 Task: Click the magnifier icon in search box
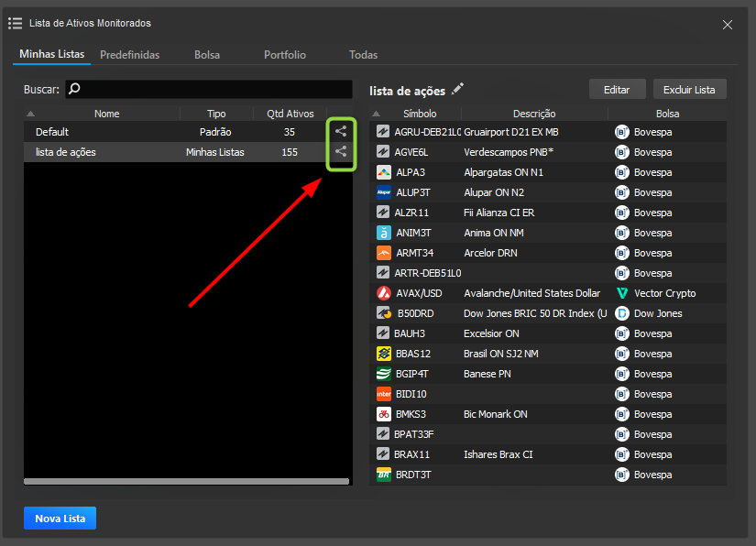pyautogui.click(x=74, y=89)
